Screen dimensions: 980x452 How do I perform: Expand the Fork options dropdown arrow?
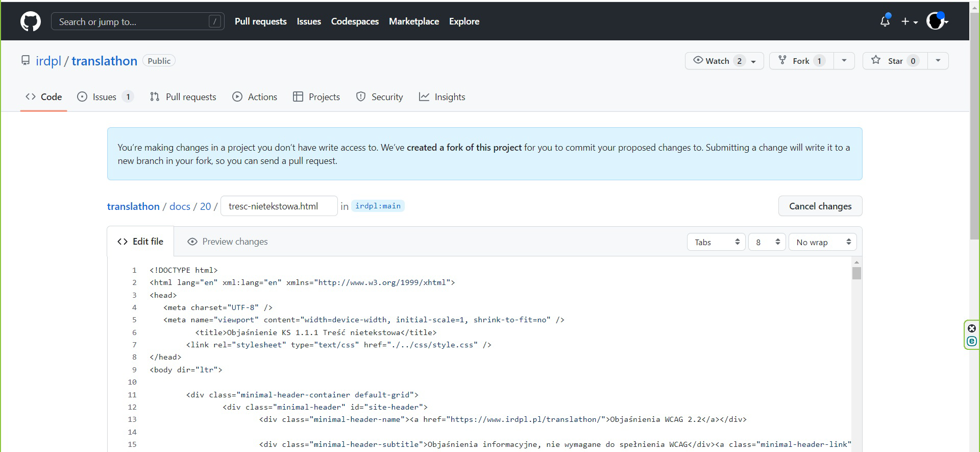click(x=844, y=61)
